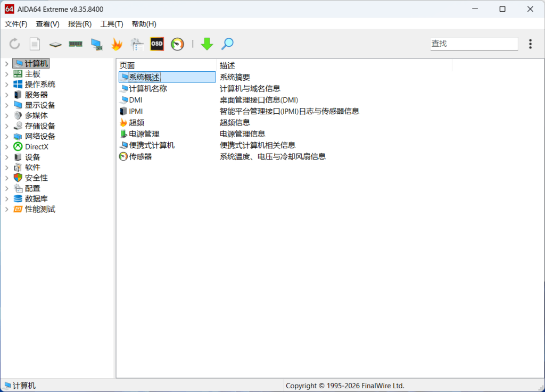
Task: Expand the 计算机 tree node arrow
Action: (6, 64)
